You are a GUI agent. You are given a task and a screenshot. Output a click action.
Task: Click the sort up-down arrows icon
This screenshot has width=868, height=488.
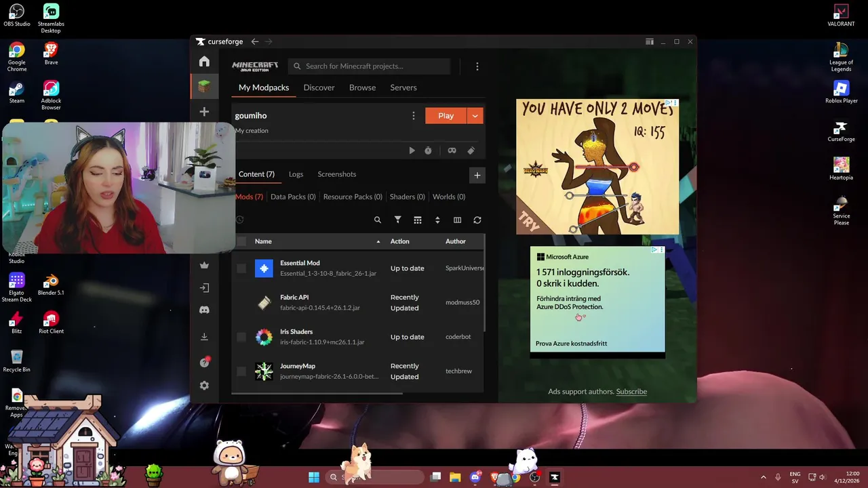tap(437, 220)
